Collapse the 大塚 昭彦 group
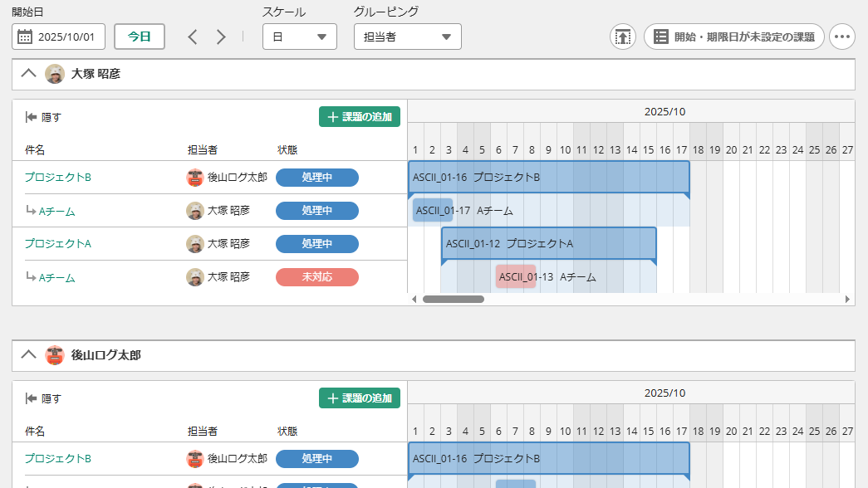Image resolution: width=868 pixels, height=488 pixels. point(28,74)
